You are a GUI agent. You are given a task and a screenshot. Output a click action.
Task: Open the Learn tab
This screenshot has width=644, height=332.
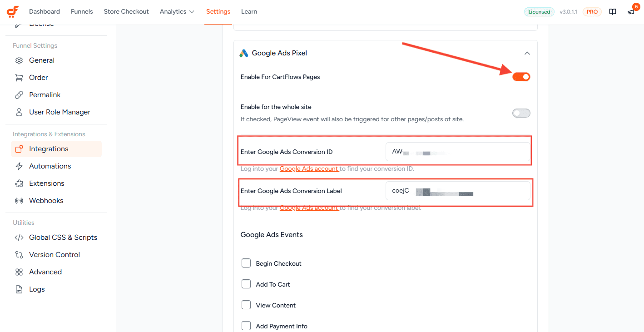point(249,11)
